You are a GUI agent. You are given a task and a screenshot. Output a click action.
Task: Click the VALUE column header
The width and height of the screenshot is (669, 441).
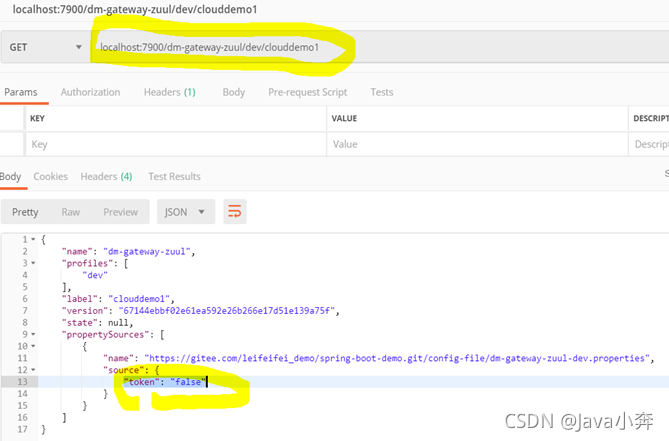coord(344,119)
